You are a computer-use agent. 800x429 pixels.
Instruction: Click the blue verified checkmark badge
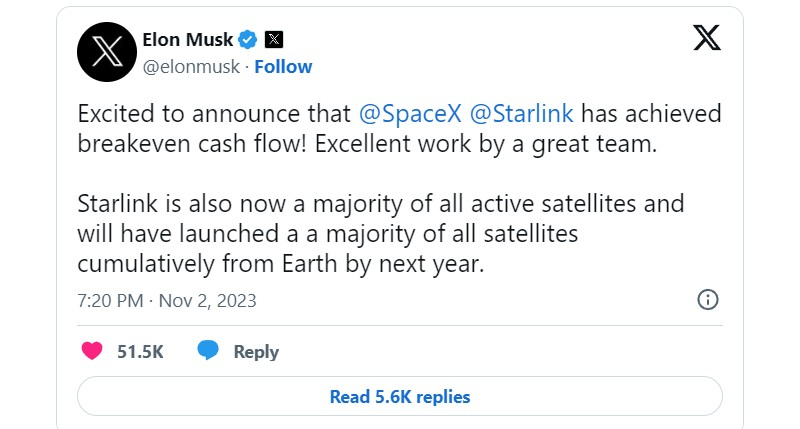coord(248,40)
